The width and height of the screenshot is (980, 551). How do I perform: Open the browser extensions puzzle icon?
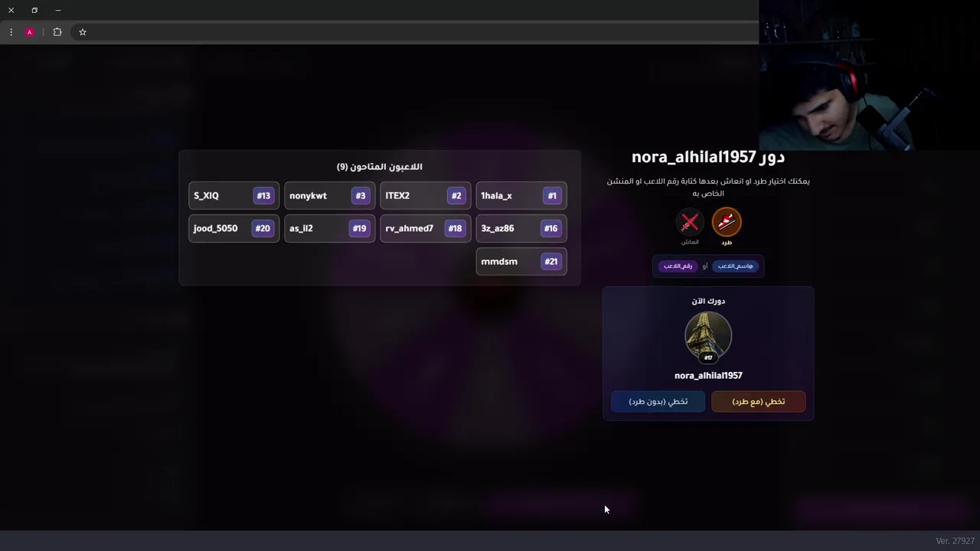pos(57,32)
